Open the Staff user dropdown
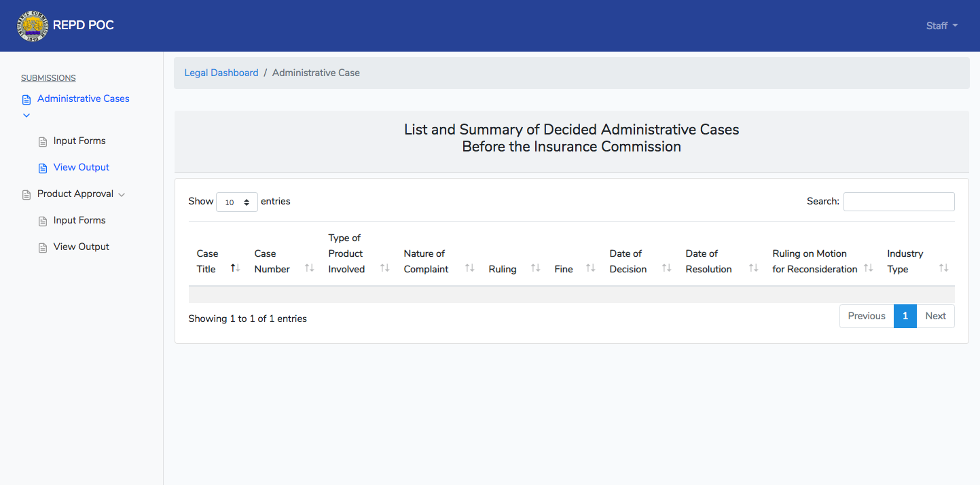This screenshot has height=485, width=980. click(942, 26)
